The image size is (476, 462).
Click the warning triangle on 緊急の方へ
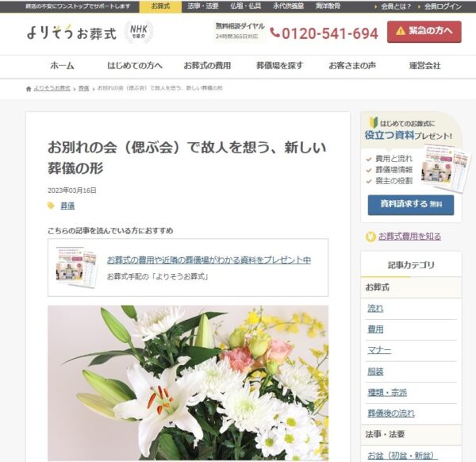401,31
